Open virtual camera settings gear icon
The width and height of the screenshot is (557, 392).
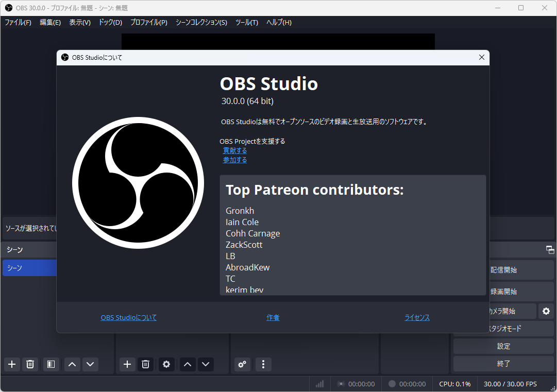[546, 311]
